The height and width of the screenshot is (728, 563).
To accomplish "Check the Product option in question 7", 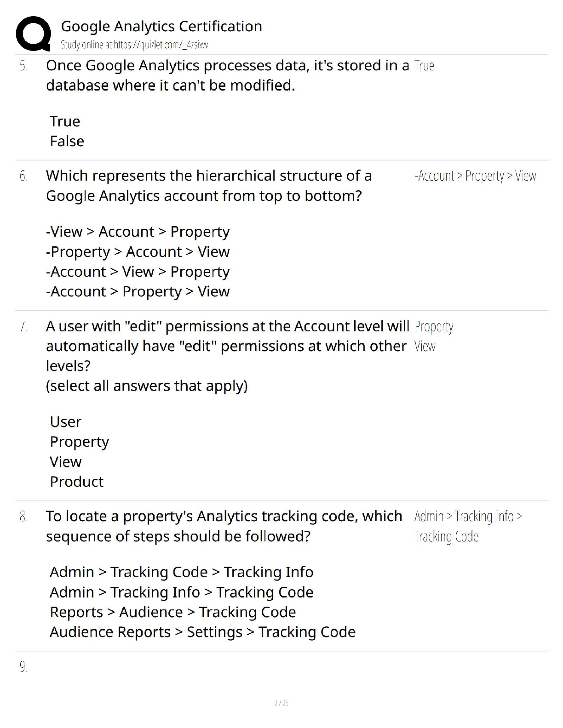I will (76, 482).
